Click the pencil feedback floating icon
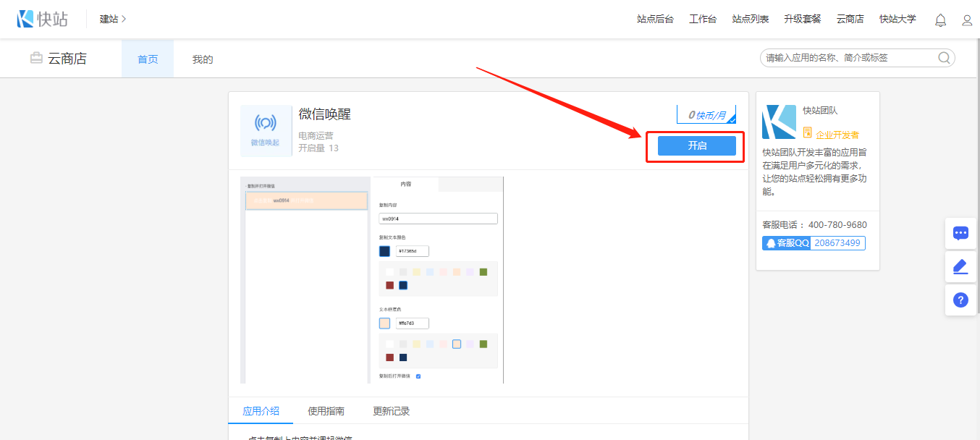 pyautogui.click(x=960, y=267)
